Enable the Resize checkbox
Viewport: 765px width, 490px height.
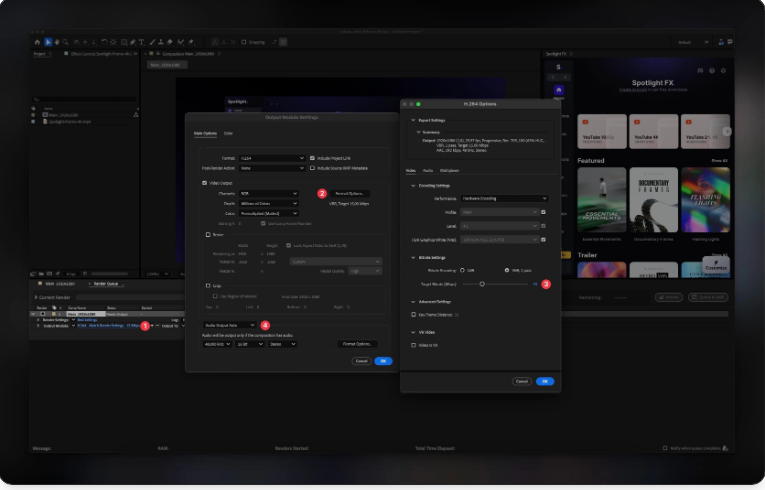coord(208,235)
